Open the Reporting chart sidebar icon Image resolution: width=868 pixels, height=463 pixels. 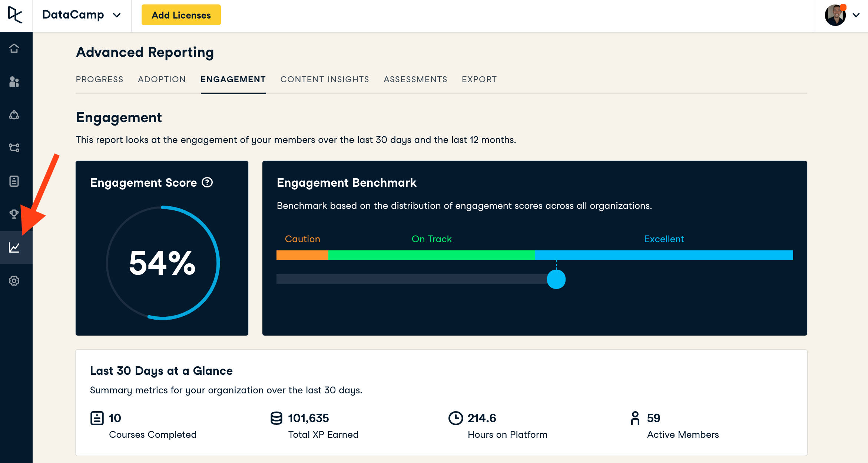pyautogui.click(x=14, y=247)
